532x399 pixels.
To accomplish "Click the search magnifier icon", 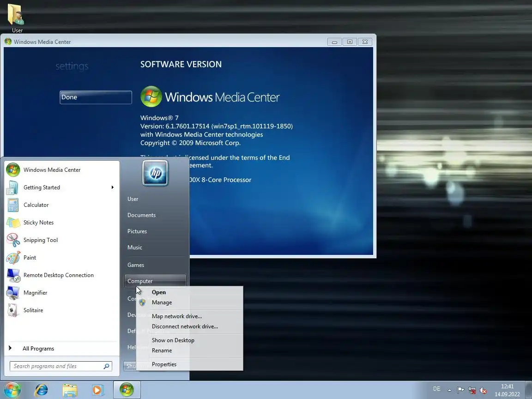I will [x=106, y=366].
